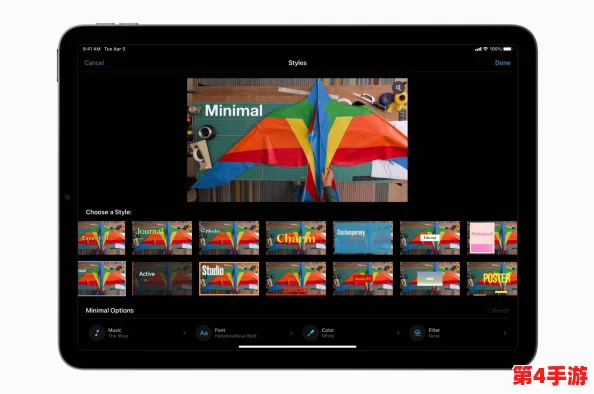Open the Filter options chevron

pos(505,333)
